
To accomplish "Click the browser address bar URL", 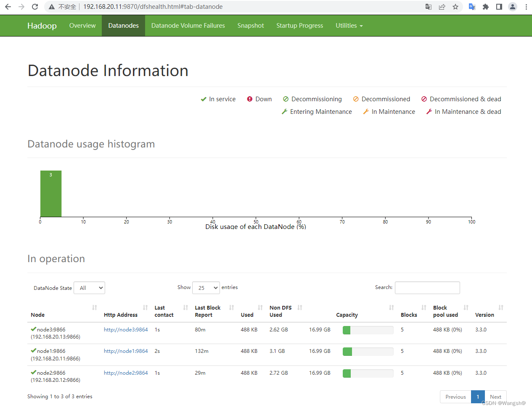I will [x=153, y=7].
